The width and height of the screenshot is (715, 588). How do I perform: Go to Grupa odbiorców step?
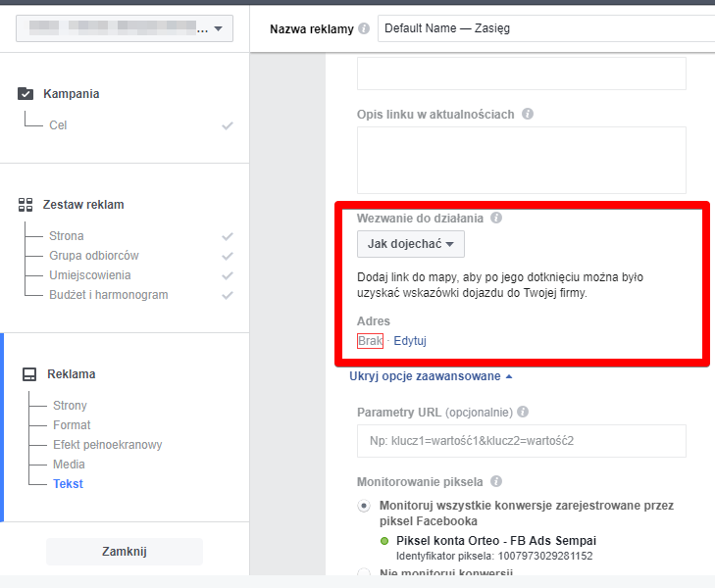pos(94,256)
